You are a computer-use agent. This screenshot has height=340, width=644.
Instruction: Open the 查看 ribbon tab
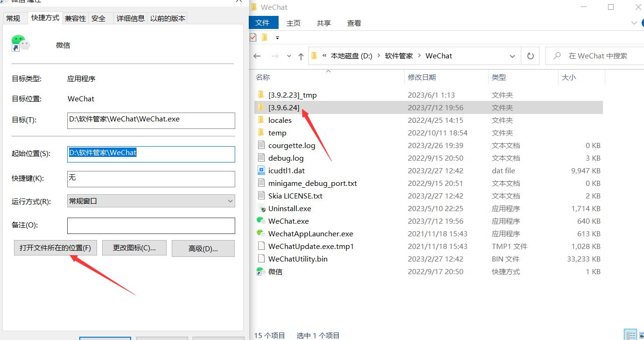pyautogui.click(x=354, y=23)
